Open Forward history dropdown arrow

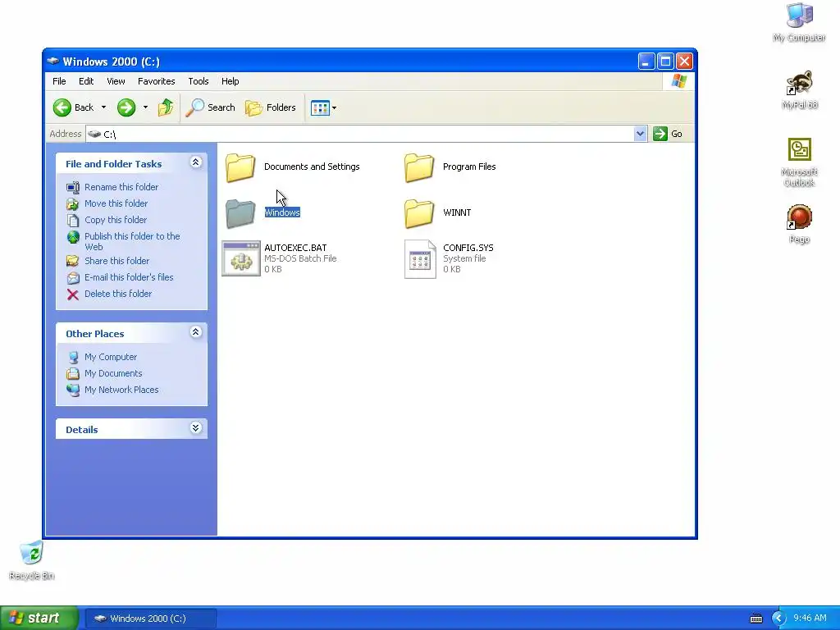click(145, 107)
